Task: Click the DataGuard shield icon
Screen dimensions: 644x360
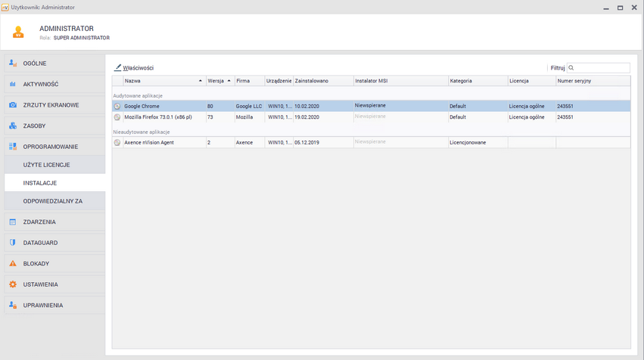Action: pyautogui.click(x=13, y=243)
